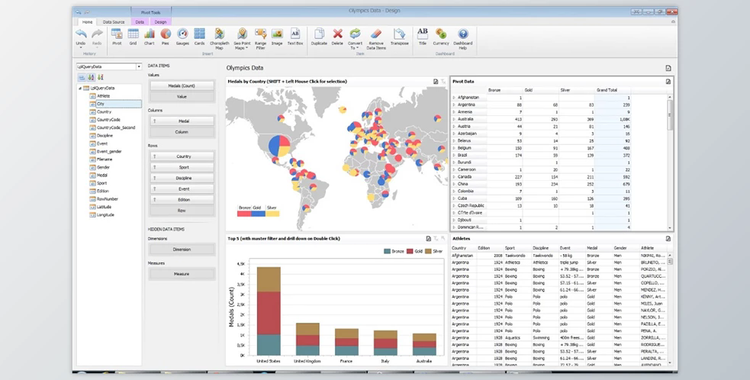Click the Athletes grid vertical scrollbar
Screen dimensions: 750x380
[670, 309]
